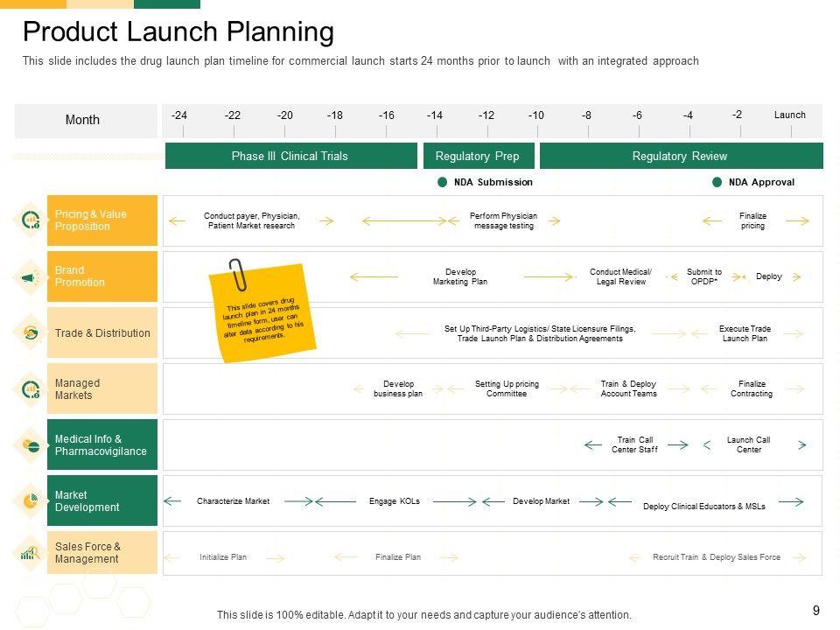Image resolution: width=840 pixels, height=630 pixels.
Task: Select the Regulatory Prep phase bar
Action: click(x=478, y=156)
